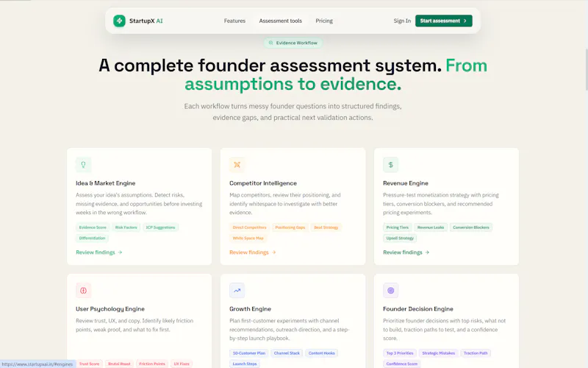The width and height of the screenshot is (588, 368).
Task: Click the Strategic Mistakes tag
Action: (438, 353)
